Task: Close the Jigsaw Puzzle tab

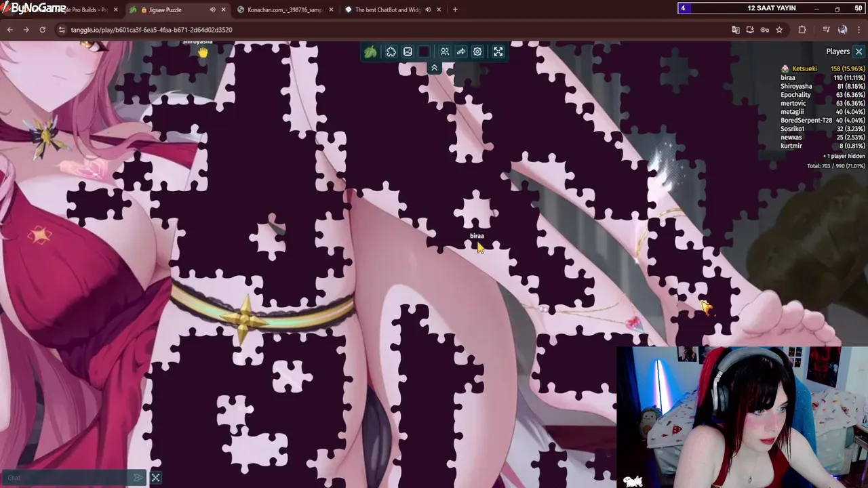Action: (224, 9)
